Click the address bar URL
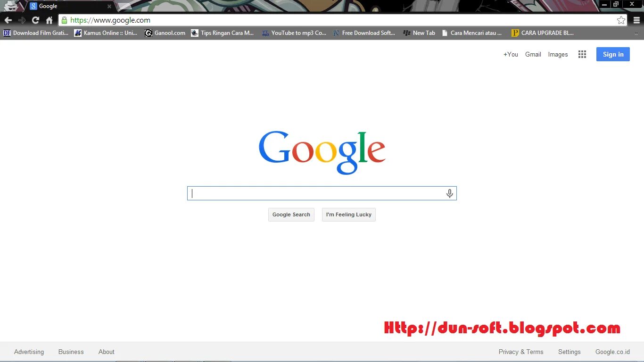This screenshot has height=362, width=644. pos(110,20)
